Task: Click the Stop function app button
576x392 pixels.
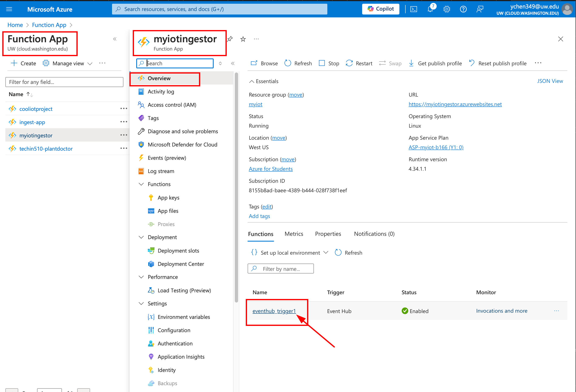Action: 329,63
